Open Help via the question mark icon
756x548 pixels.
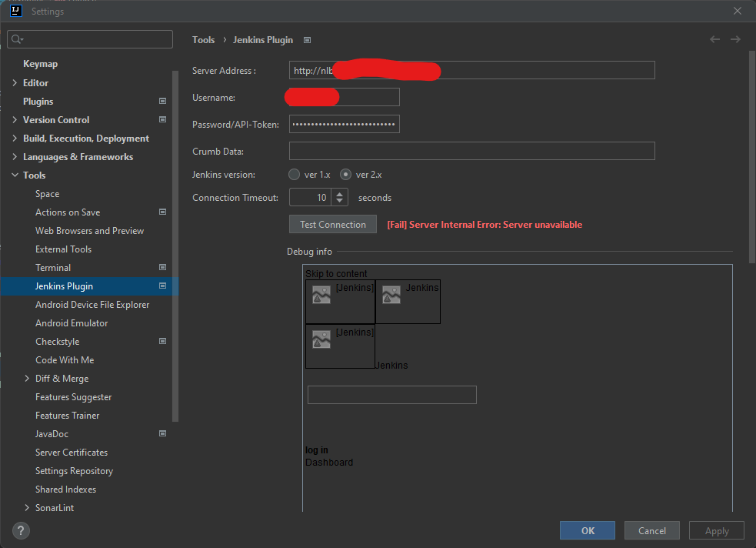tap(20, 530)
